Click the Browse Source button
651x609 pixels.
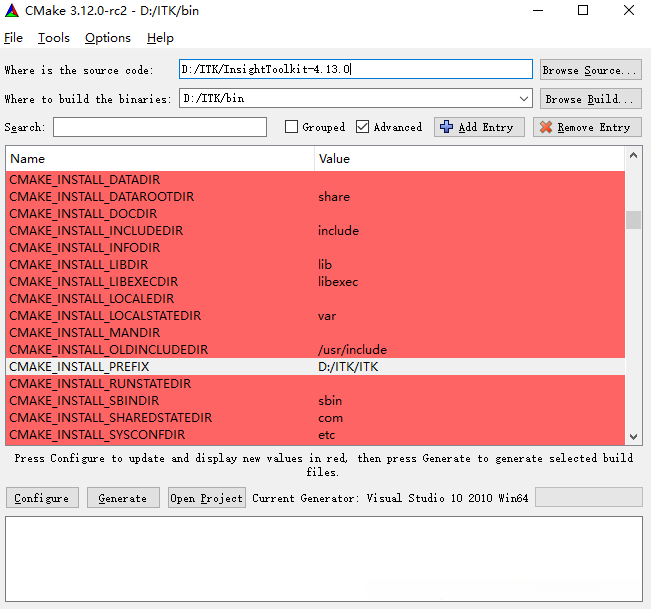[x=590, y=70]
